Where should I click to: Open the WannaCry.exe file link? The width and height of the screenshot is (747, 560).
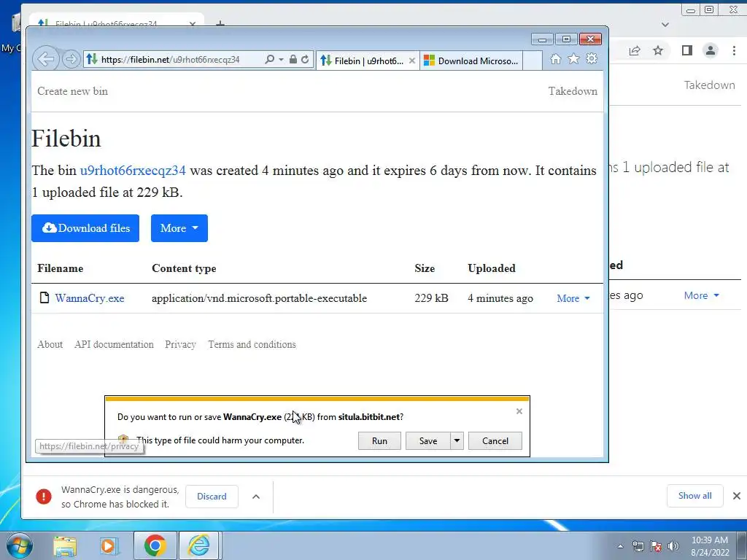[x=90, y=298]
